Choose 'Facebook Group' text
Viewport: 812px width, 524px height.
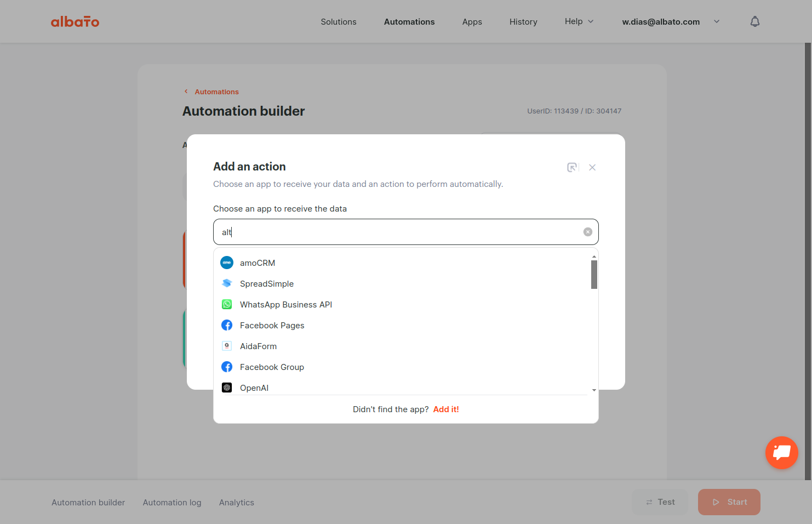272,367
